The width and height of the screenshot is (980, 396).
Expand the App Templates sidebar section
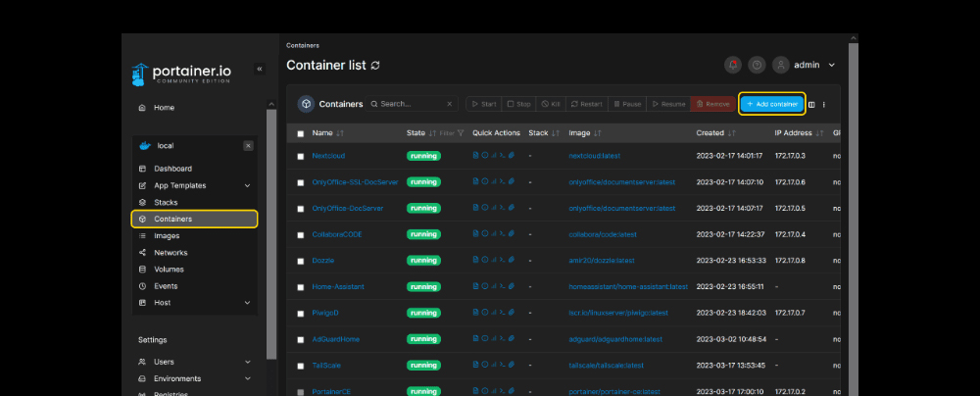pyautogui.click(x=247, y=185)
